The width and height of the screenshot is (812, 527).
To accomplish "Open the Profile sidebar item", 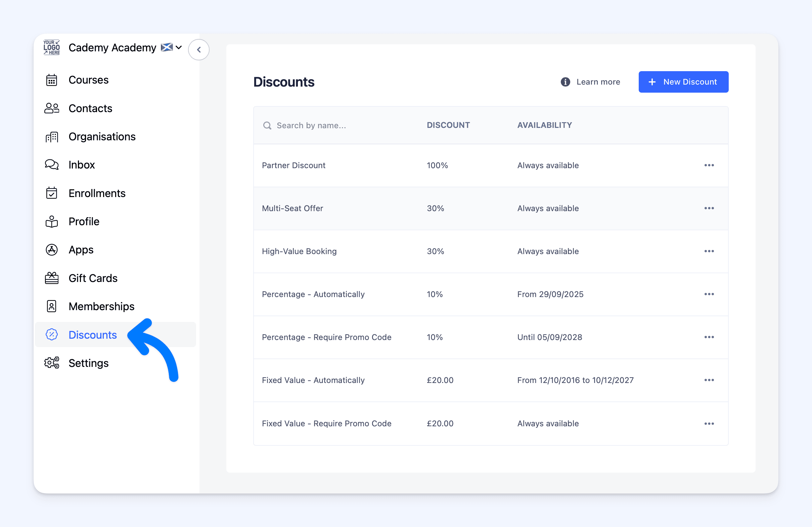I will [x=84, y=222].
